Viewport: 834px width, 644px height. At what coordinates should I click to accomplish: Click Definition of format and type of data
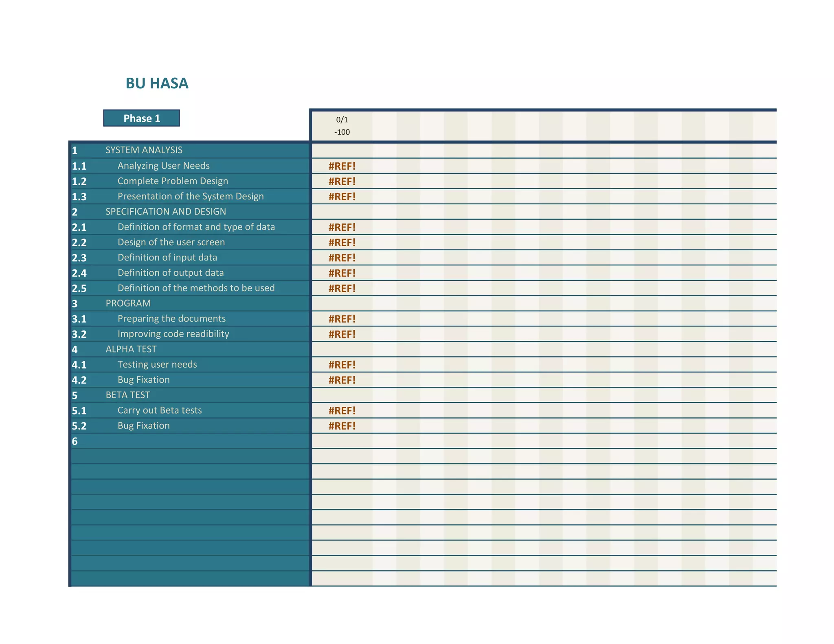[x=196, y=227]
